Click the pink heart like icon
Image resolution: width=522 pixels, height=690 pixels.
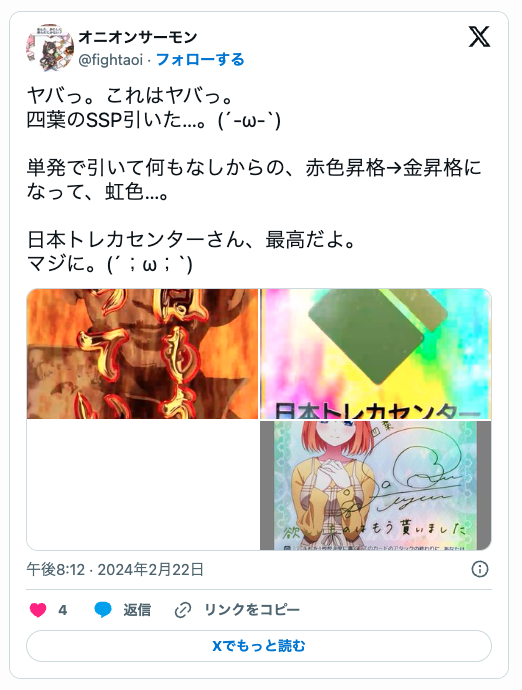[x=38, y=610]
